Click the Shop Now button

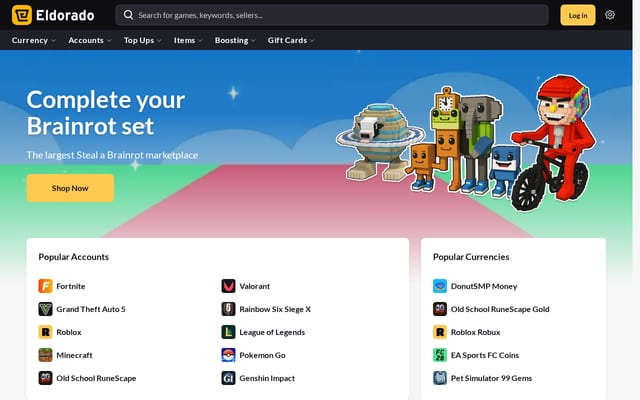pyautogui.click(x=70, y=188)
